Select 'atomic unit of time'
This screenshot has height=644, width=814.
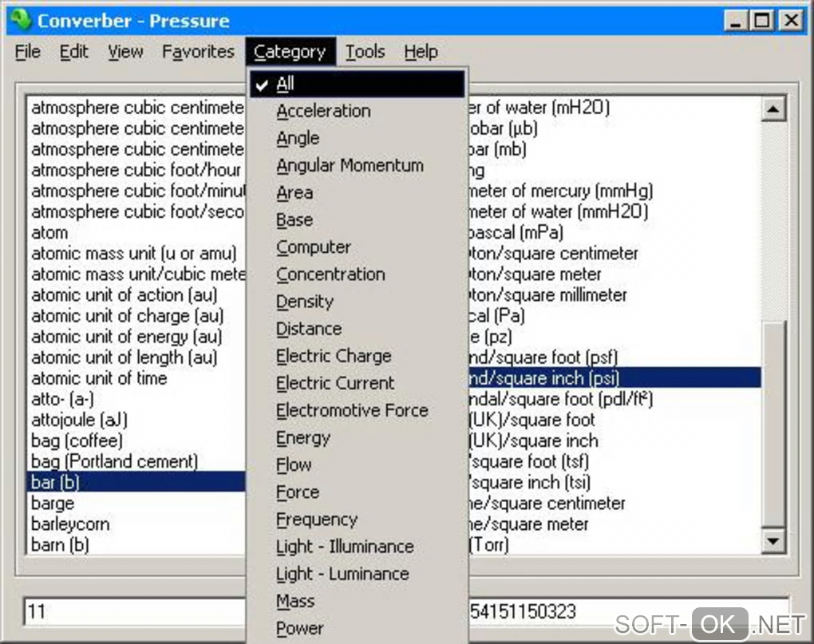click(136, 377)
